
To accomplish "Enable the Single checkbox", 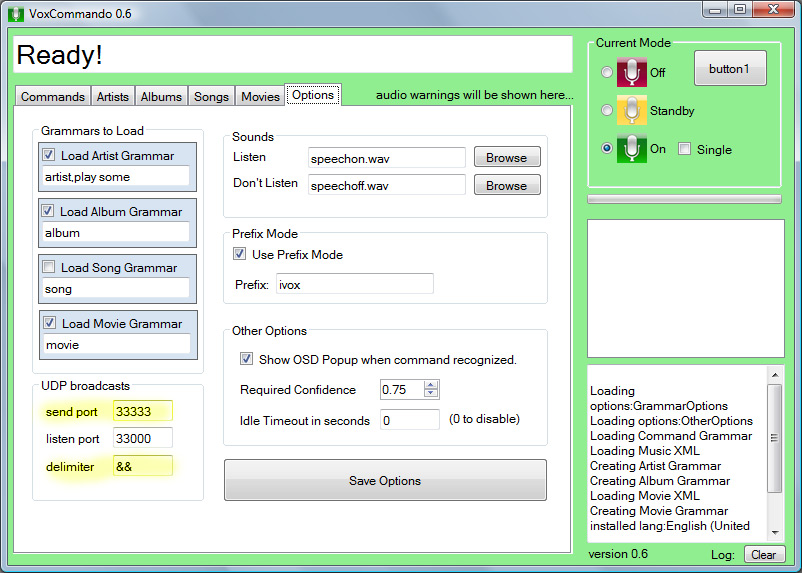I will pyautogui.click(x=684, y=149).
